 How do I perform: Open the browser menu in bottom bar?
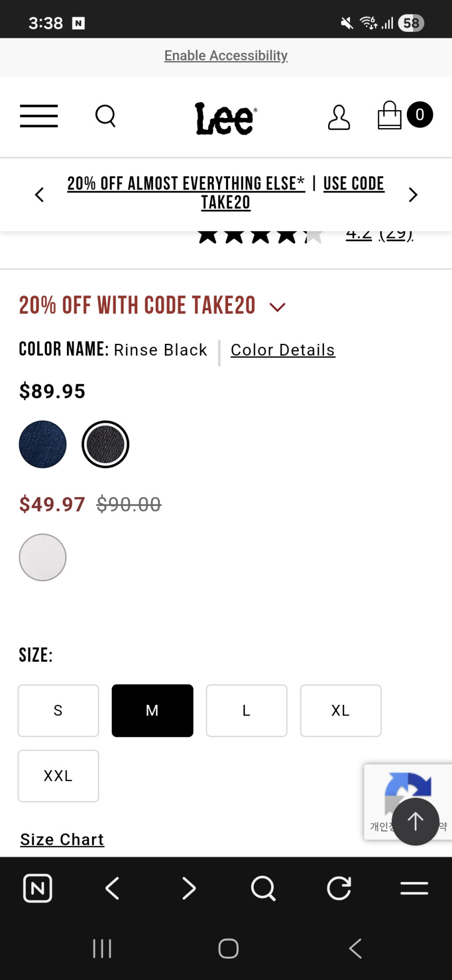pos(414,888)
